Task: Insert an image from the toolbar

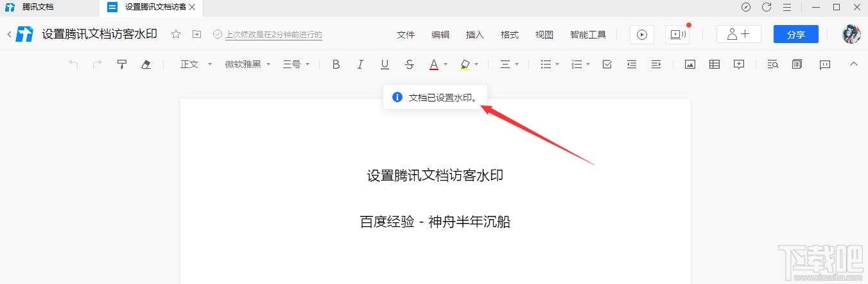Action: [690, 64]
